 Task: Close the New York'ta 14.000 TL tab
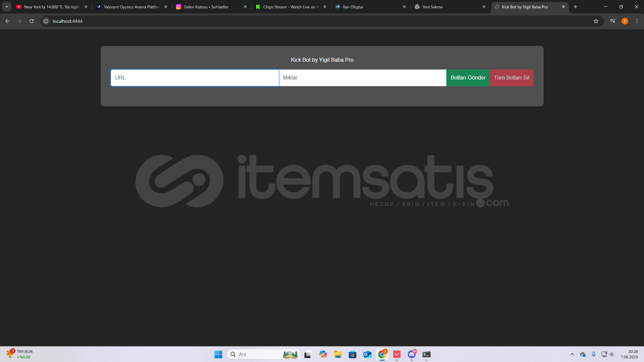(x=86, y=7)
